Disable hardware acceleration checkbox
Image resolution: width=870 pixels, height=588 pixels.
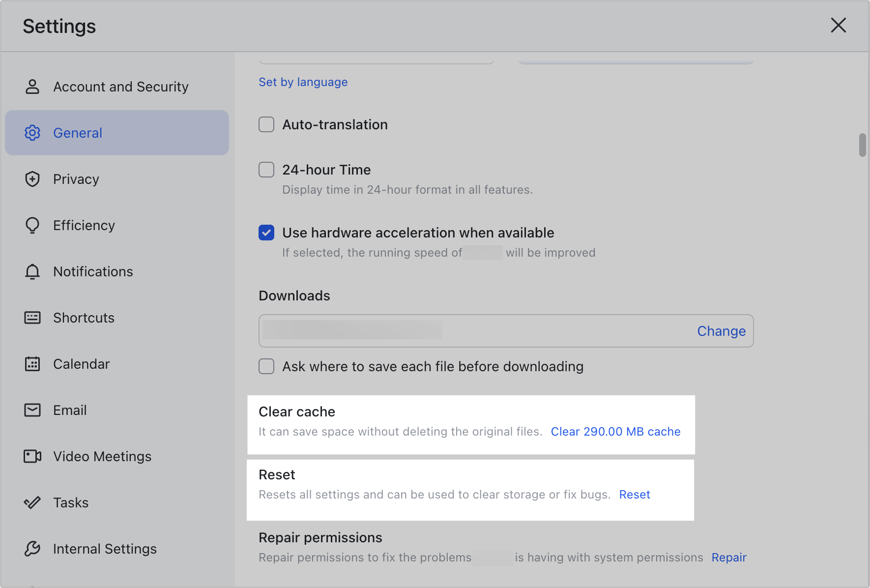266,233
